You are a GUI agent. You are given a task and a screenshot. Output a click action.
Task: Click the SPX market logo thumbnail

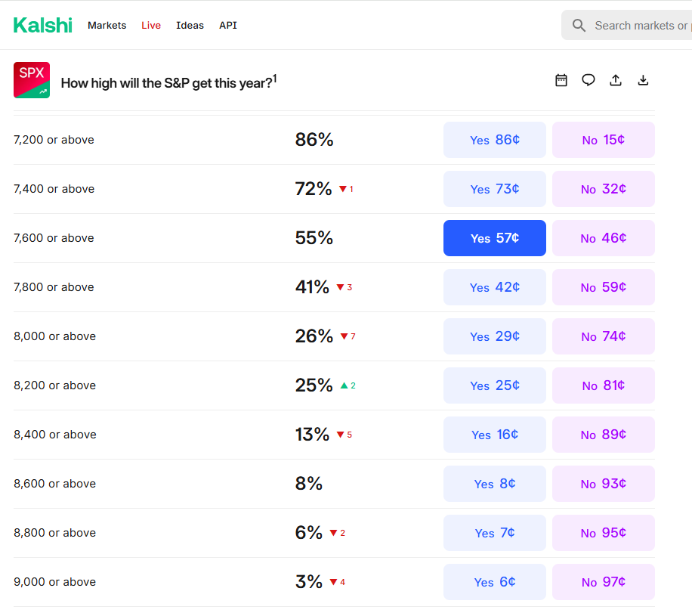click(x=32, y=80)
